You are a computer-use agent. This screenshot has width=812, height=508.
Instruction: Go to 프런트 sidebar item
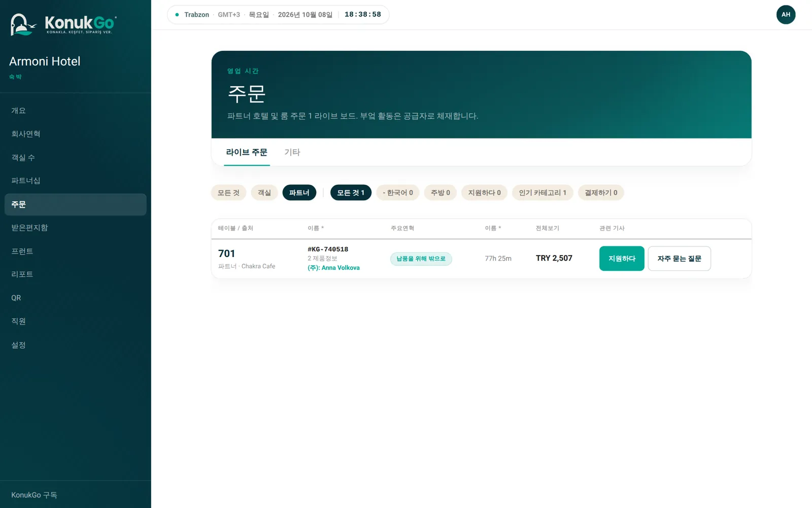[x=75, y=251]
